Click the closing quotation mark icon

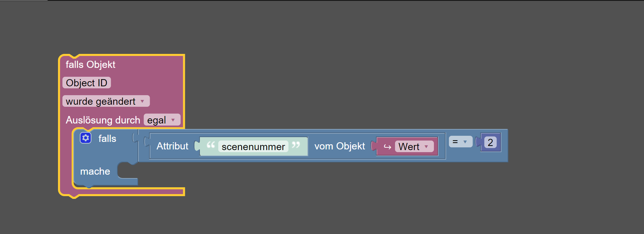coord(296,145)
